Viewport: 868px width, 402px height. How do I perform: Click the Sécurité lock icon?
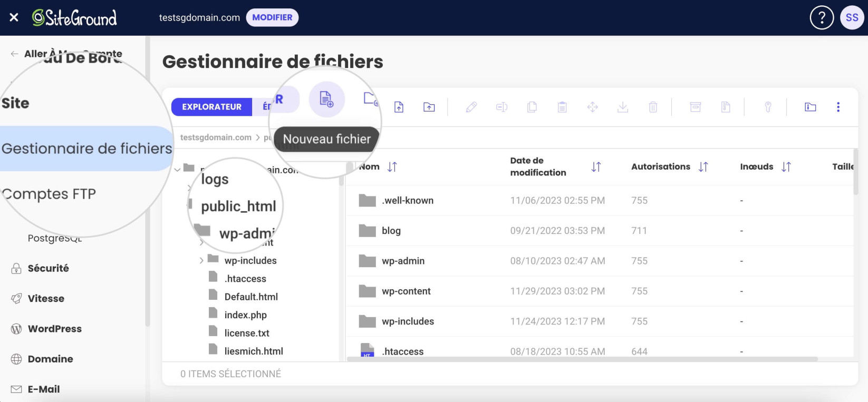click(16, 268)
